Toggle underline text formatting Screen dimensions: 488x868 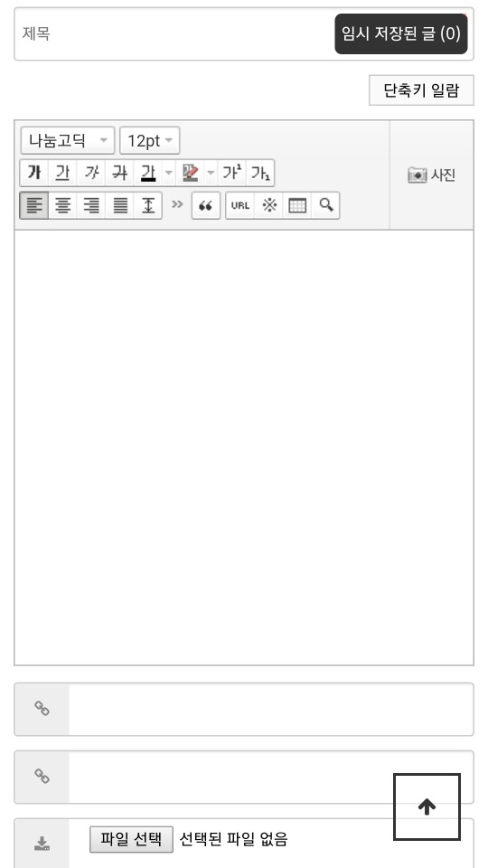pyautogui.click(x=63, y=174)
